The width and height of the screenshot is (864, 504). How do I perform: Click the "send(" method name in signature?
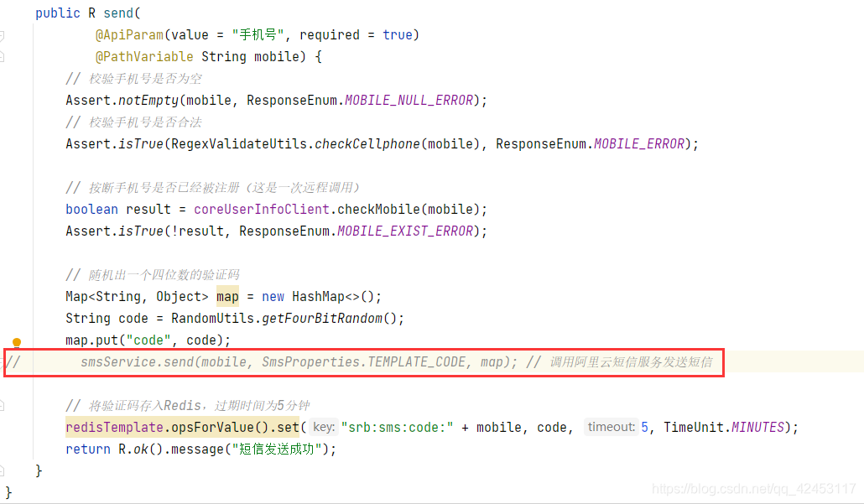pyautogui.click(x=122, y=13)
